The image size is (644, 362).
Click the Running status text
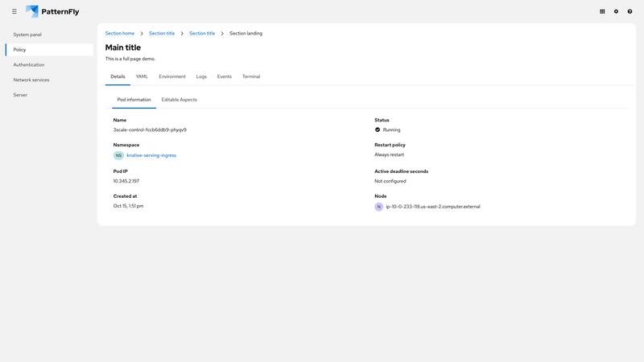pyautogui.click(x=391, y=130)
